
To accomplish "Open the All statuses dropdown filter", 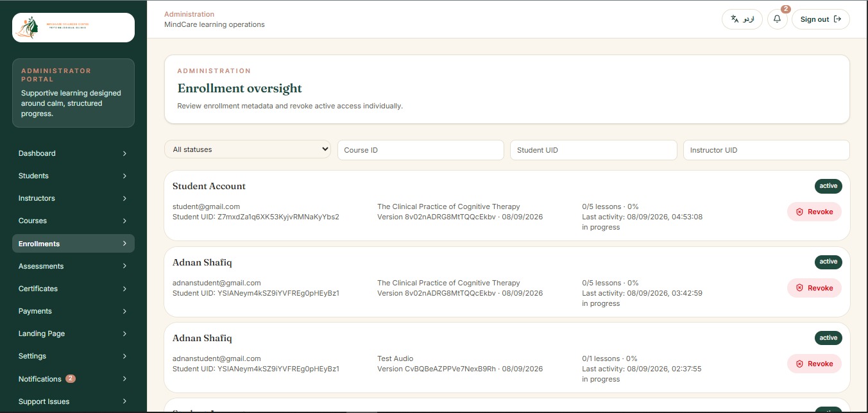I will point(248,149).
